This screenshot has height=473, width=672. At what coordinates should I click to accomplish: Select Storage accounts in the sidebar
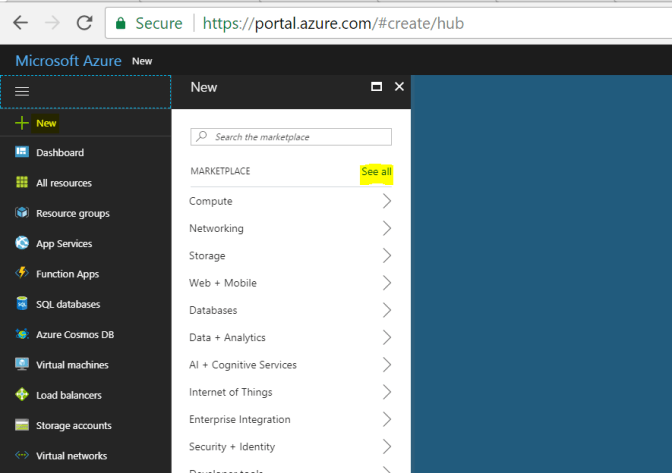pos(74,425)
